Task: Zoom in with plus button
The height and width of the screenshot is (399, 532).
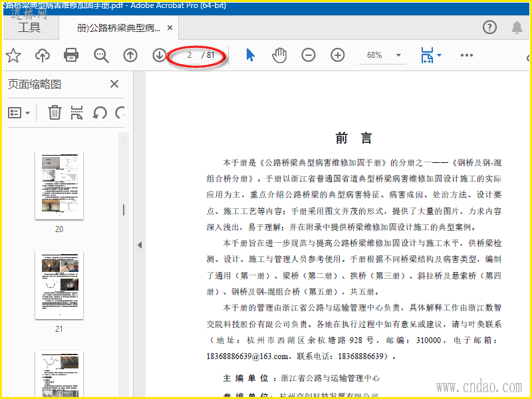Action: point(338,55)
